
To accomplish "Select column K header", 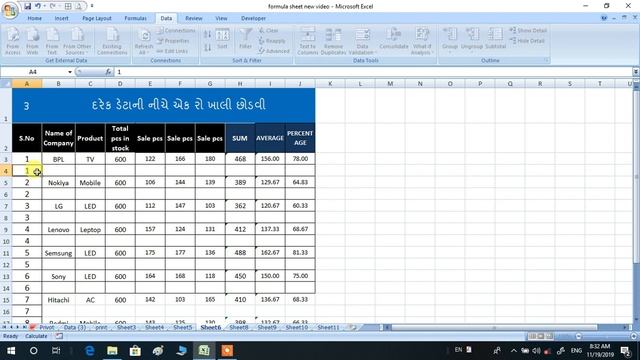I will (330, 84).
